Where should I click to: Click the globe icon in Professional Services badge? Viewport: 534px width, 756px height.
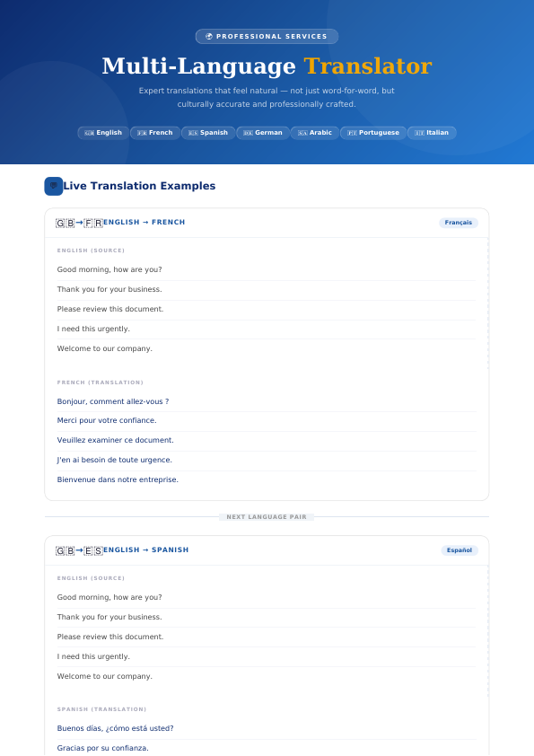pyautogui.click(x=209, y=37)
